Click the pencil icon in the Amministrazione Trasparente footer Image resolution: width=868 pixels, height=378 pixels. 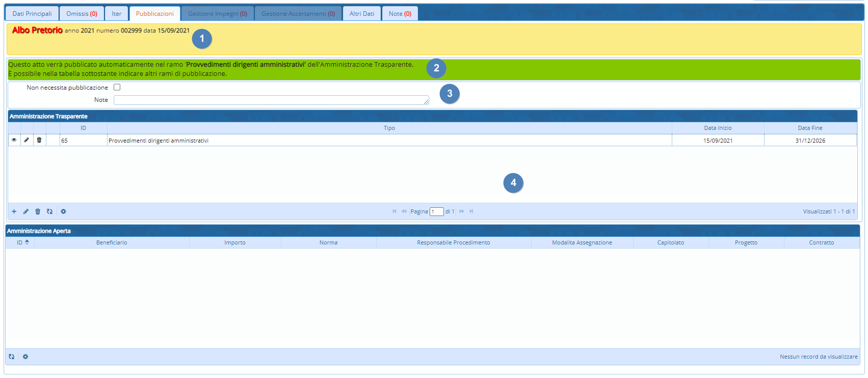(x=26, y=211)
